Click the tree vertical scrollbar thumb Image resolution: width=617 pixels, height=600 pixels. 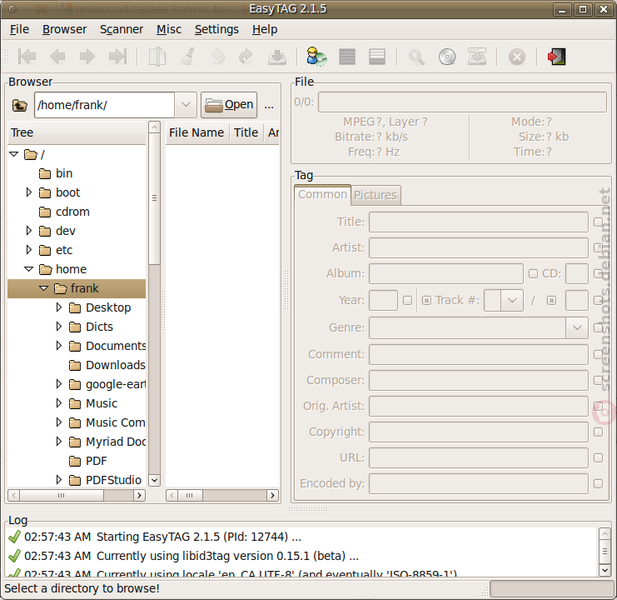point(154,199)
